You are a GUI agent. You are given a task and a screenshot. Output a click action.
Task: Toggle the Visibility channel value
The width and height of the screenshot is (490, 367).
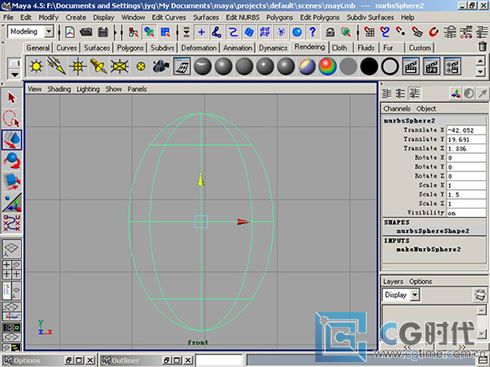coord(465,213)
